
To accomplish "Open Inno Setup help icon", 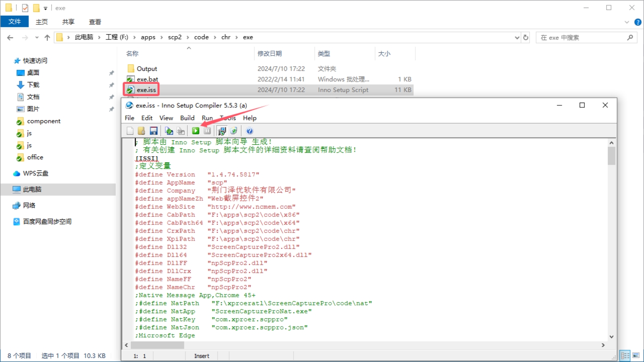I will pos(250,131).
